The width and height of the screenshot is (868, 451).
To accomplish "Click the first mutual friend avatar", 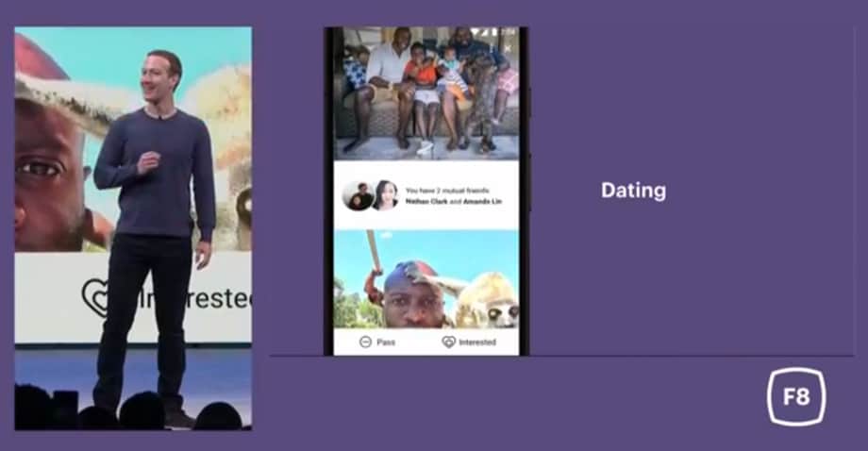I will [x=358, y=195].
